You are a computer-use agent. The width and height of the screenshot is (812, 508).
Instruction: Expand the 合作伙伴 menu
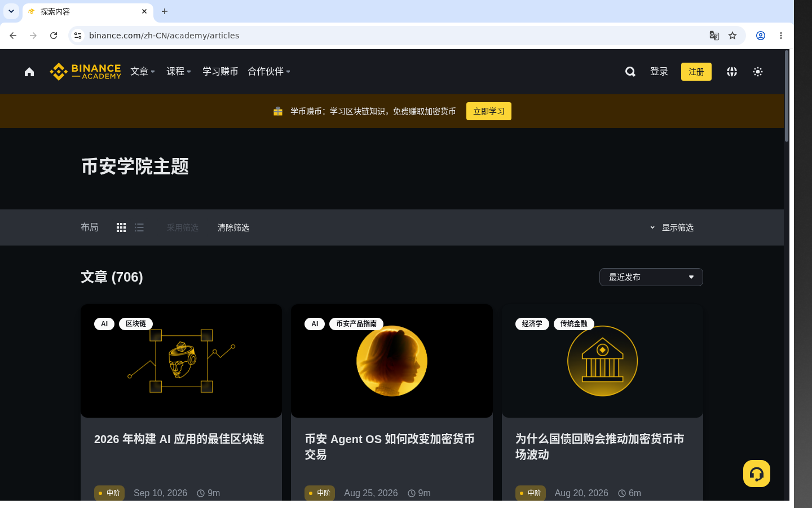coord(269,72)
